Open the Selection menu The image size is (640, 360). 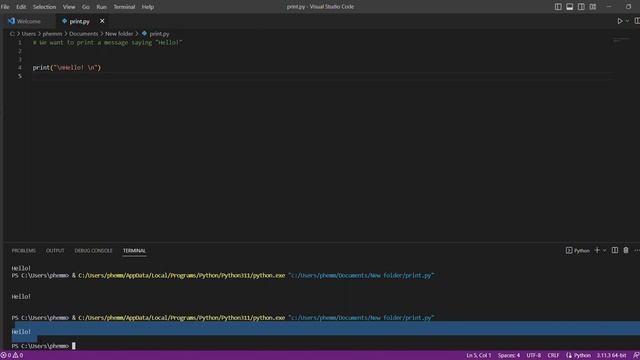coord(44,7)
